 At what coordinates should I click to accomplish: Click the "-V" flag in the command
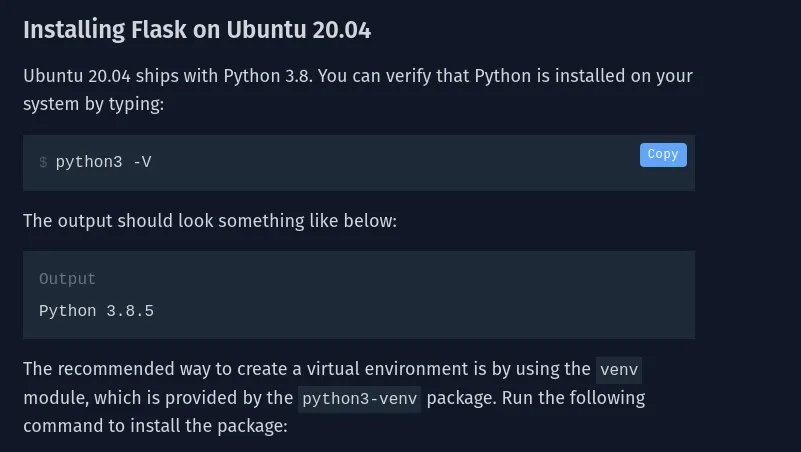tap(141, 162)
